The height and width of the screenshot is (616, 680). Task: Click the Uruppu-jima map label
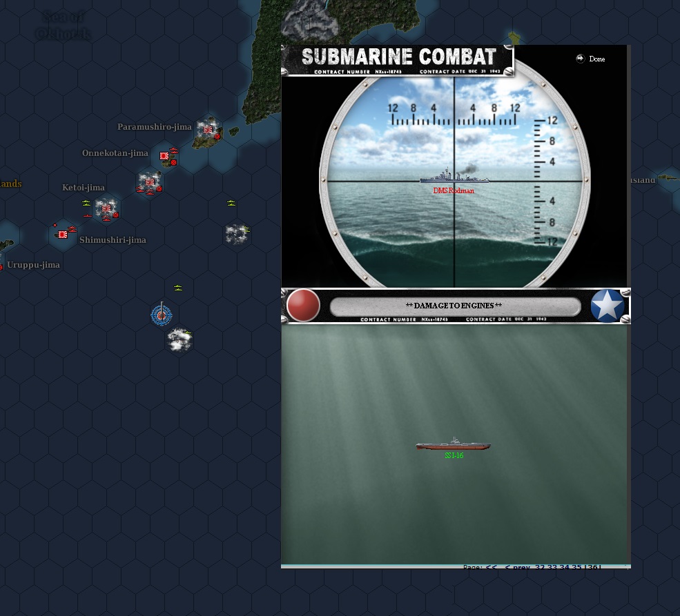(x=33, y=265)
